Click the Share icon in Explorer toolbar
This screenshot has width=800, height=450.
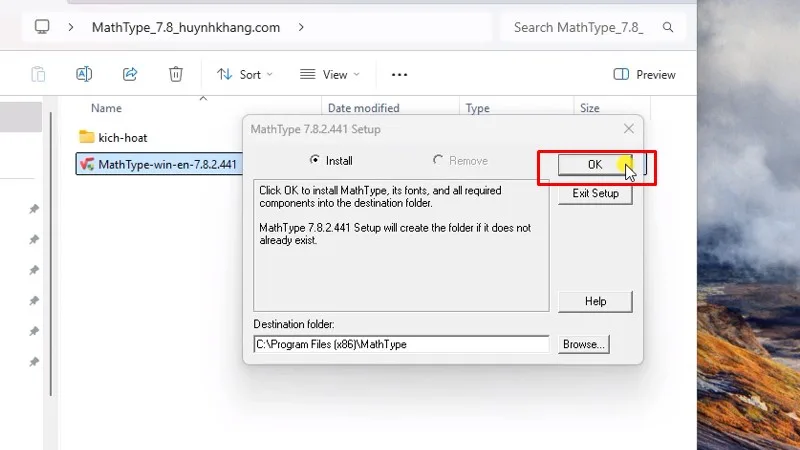click(x=130, y=74)
